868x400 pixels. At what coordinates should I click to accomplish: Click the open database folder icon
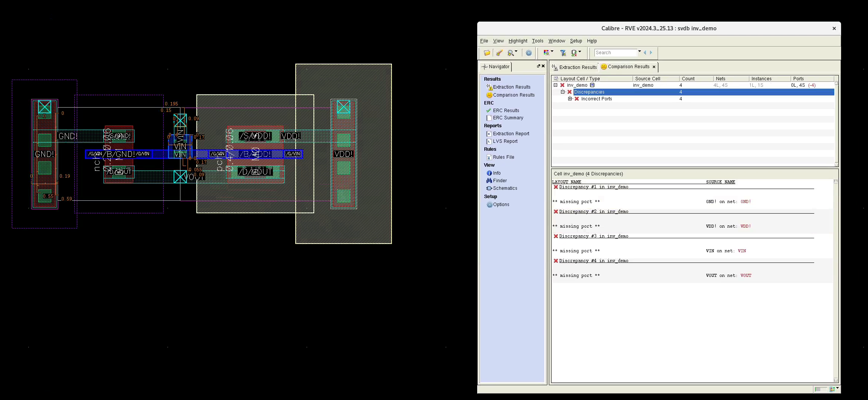[x=487, y=53]
